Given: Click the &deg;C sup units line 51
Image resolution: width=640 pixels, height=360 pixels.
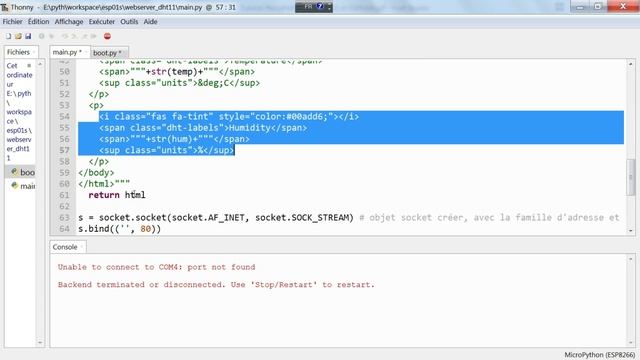Looking at the screenshot, I should pyautogui.click(x=179, y=83).
